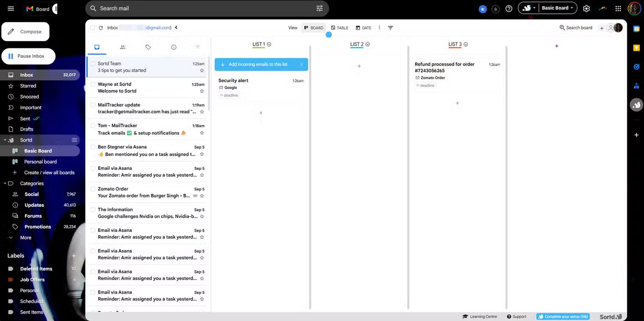Select the Zomato Order email checkbox
The image size is (644, 321).
tap(93, 189)
